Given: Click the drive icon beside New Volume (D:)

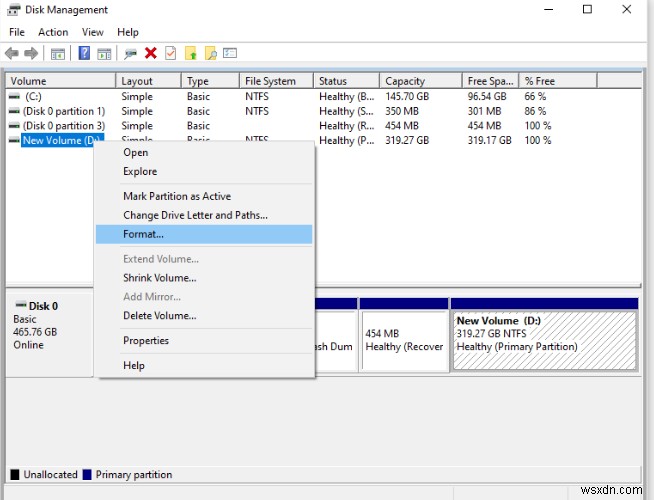Looking at the screenshot, I should 14,141.
